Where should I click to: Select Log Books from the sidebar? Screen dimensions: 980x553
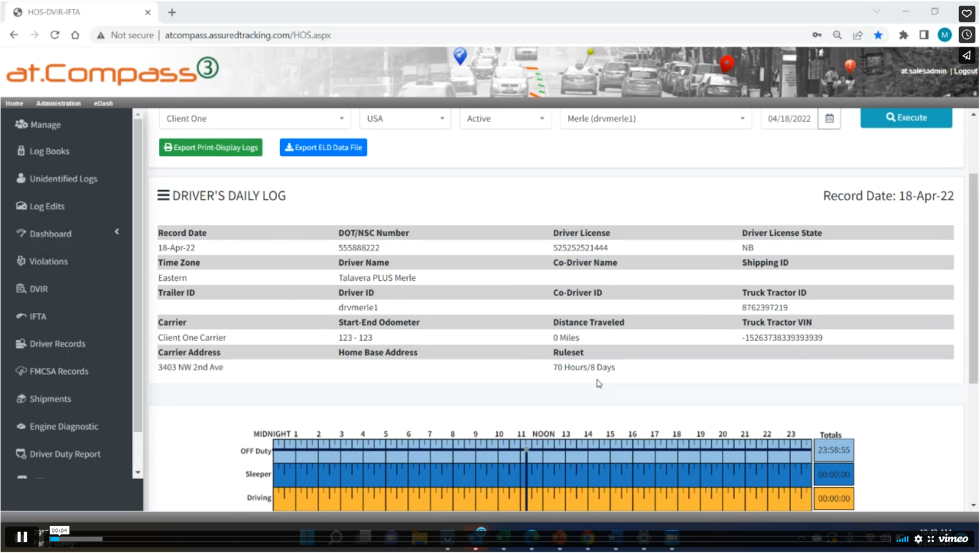pyautogui.click(x=48, y=151)
